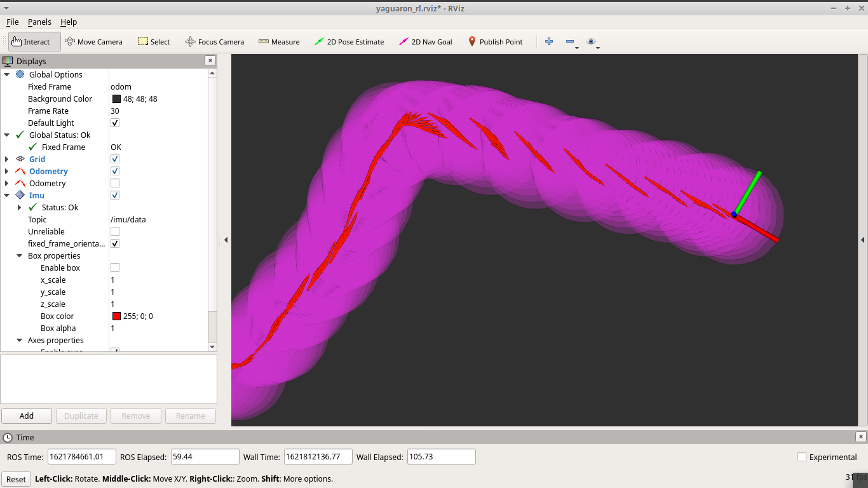Select the Fixed Frame value odom

tap(121, 86)
